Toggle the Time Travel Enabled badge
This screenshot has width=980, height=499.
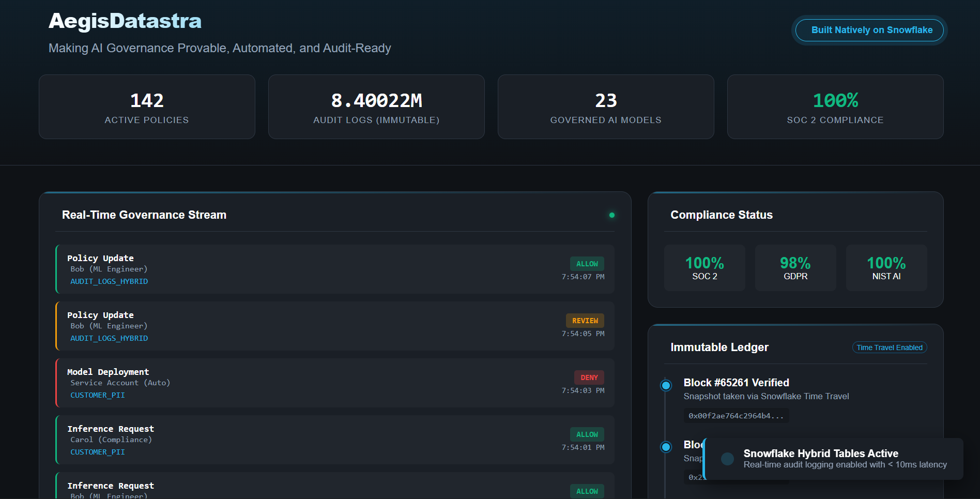[889, 347]
